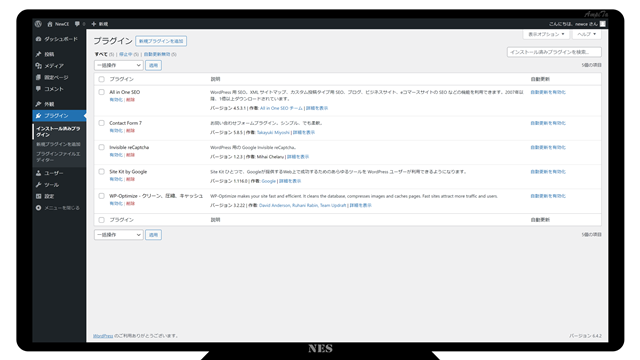Open the 設定 settings icon in sidebar
The image size is (640, 360).
(38, 196)
